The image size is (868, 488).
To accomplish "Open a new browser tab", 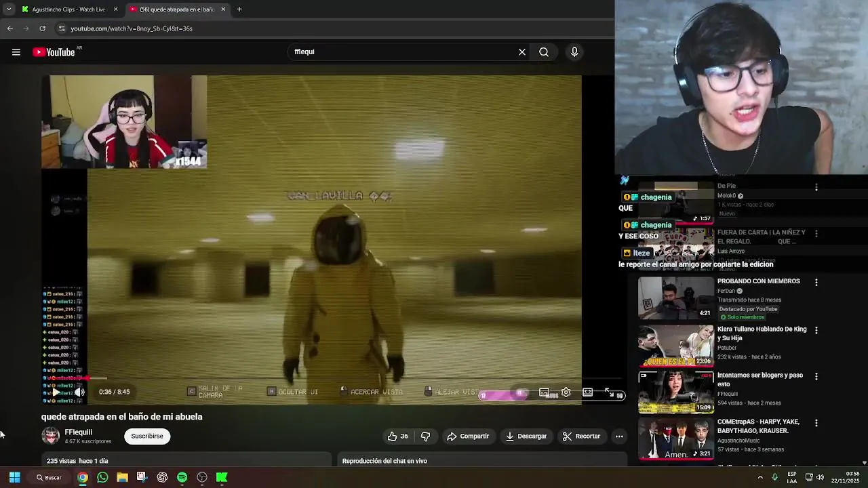I will [239, 9].
